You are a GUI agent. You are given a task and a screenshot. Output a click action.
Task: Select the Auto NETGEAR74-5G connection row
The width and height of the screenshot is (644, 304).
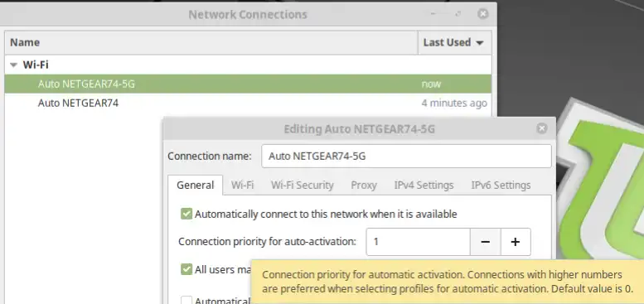248,84
